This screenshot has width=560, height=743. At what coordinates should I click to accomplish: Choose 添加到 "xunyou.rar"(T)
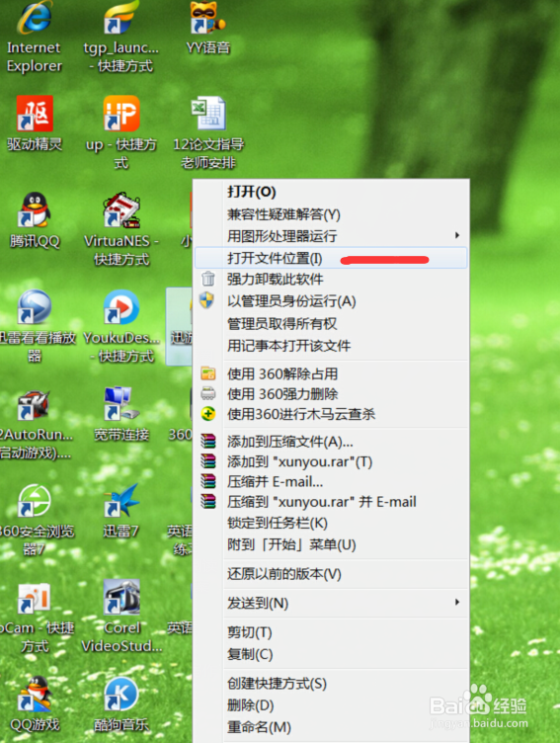pos(331,461)
